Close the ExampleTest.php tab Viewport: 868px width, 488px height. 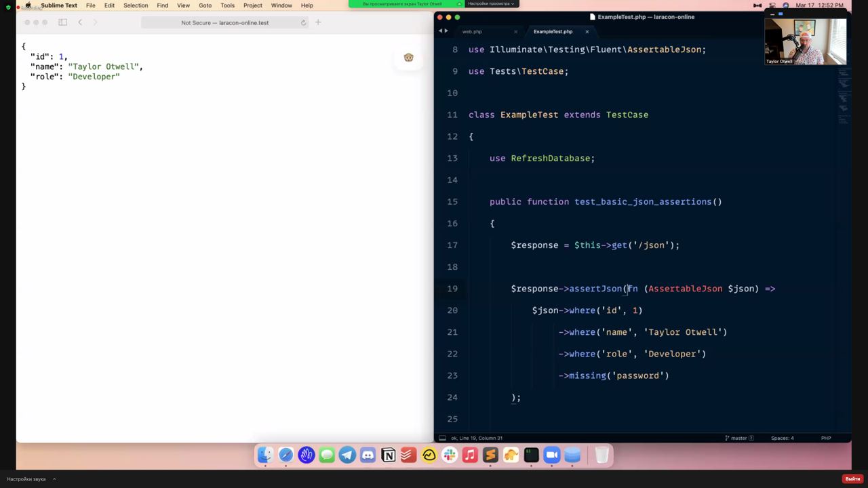tap(587, 32)
